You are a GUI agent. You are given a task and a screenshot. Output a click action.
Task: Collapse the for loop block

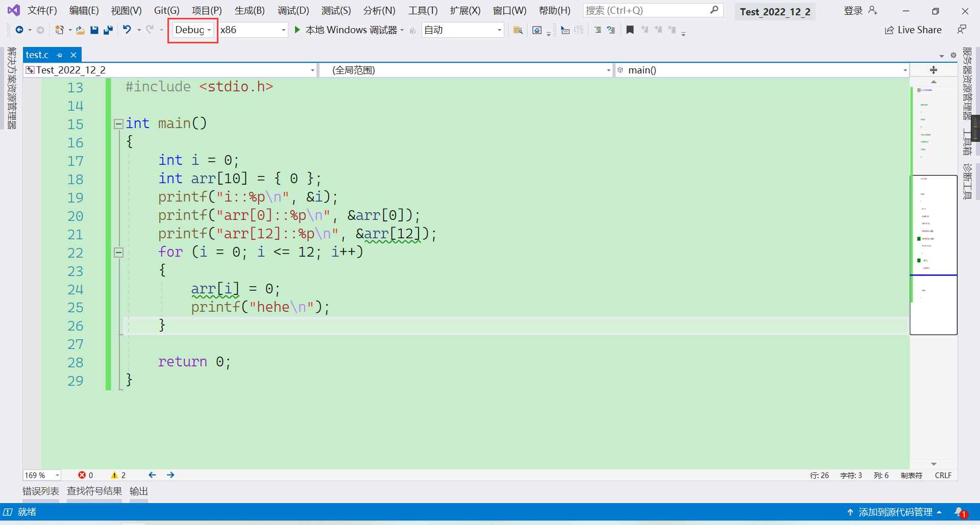(x=118, y=252)
